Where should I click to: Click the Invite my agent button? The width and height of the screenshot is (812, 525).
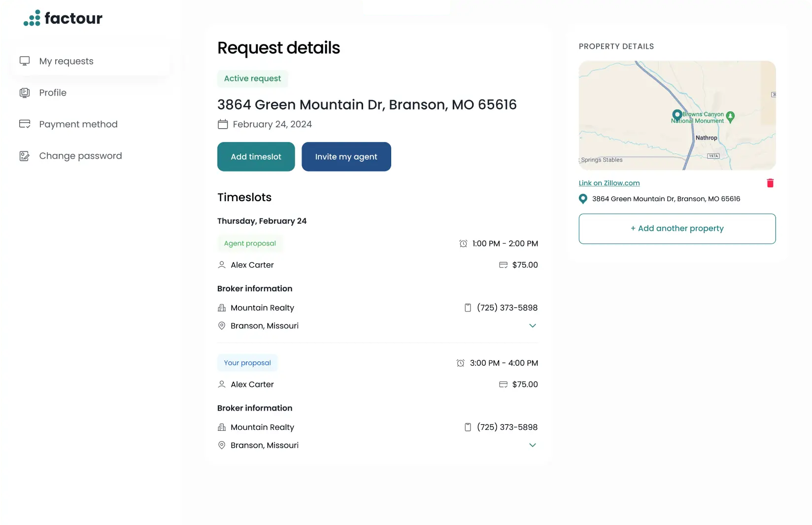click(346, 157)
